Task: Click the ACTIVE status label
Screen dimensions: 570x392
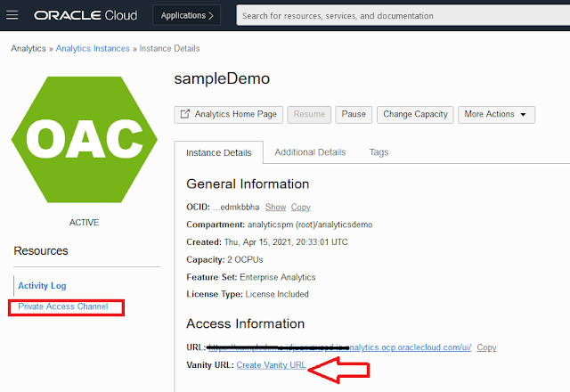Action: pos(85,223)
